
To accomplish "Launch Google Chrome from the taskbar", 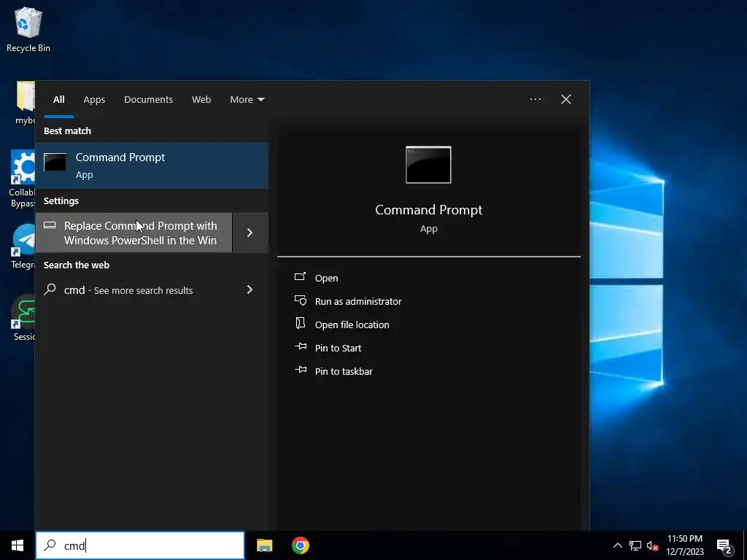I will point(300,545).
